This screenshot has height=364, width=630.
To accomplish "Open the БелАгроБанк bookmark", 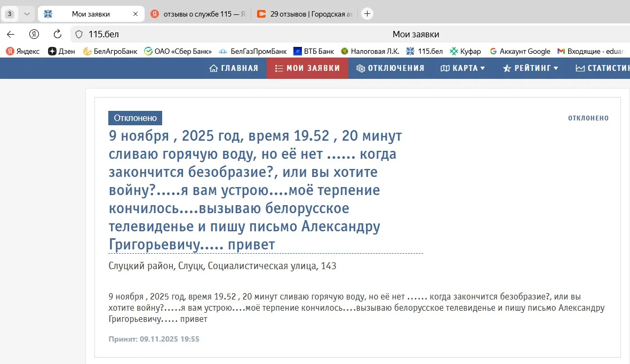I will 110,51.
